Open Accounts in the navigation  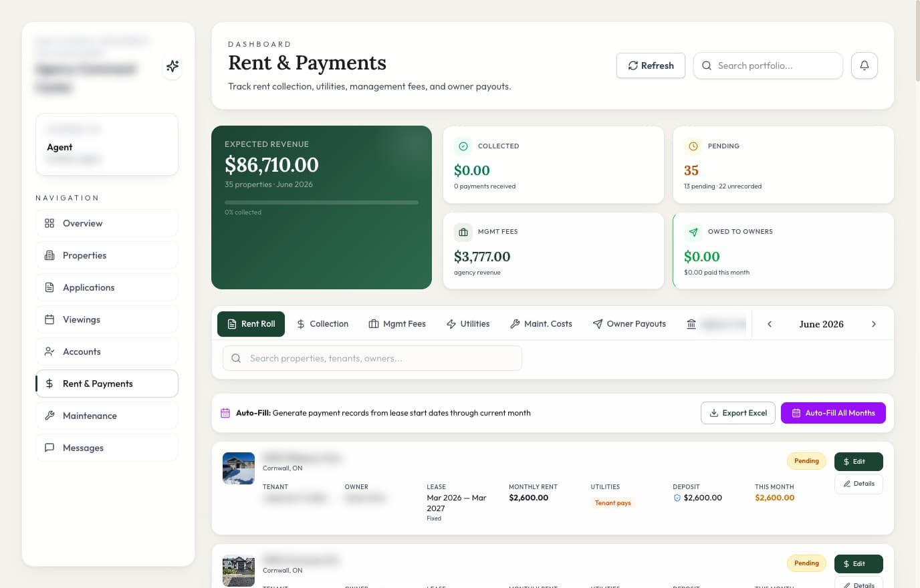tap(107, 351)
